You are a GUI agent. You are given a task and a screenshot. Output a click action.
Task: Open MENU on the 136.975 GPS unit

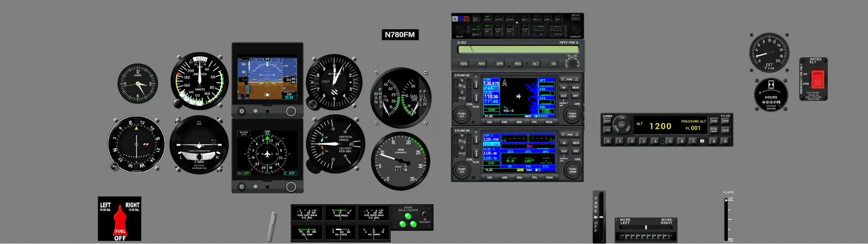point(576,88)
